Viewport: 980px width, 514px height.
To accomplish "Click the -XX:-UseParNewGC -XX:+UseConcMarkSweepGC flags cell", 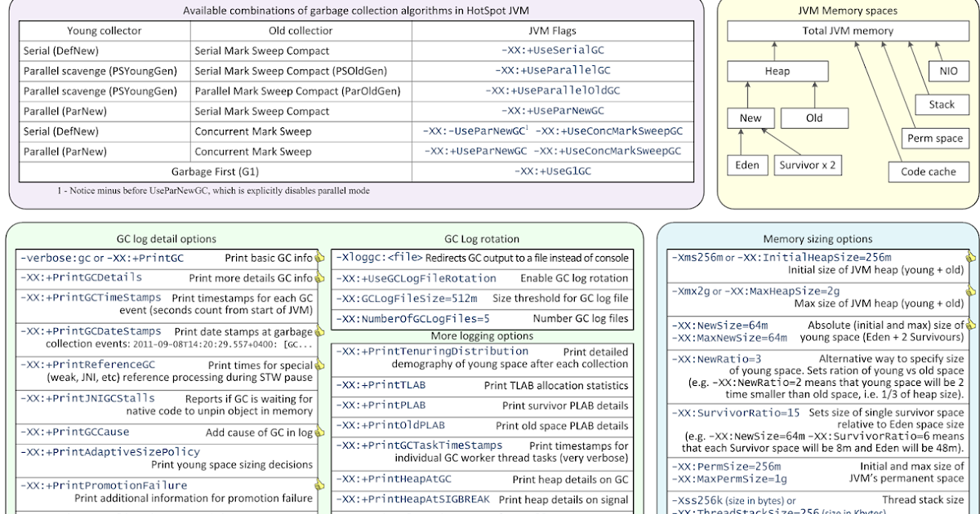I will click(x=553, y=131).
